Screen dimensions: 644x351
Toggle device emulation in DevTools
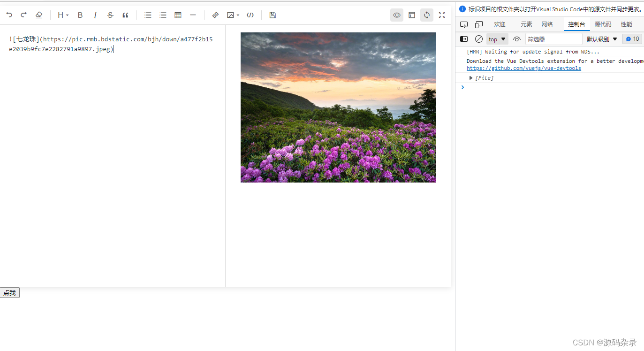tap(479, 24)
